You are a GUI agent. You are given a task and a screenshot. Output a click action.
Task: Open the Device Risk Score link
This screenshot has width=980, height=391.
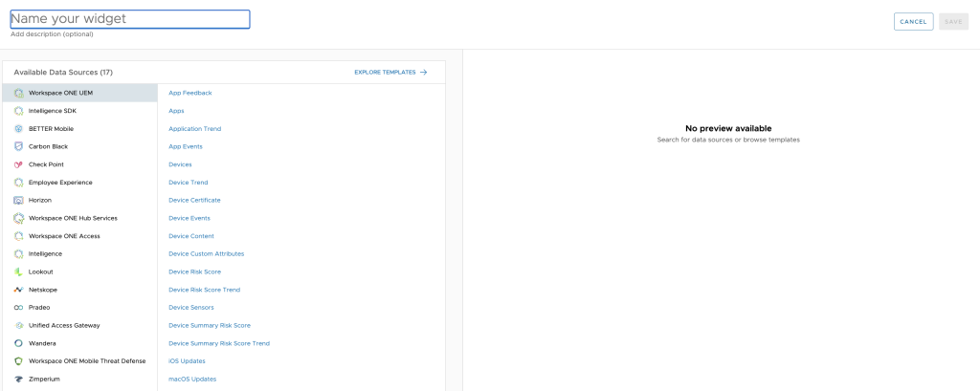pos(195,272)
